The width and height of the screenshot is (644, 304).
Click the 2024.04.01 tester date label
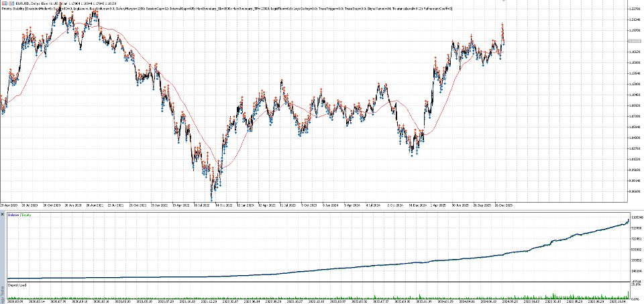click(467, 301)
